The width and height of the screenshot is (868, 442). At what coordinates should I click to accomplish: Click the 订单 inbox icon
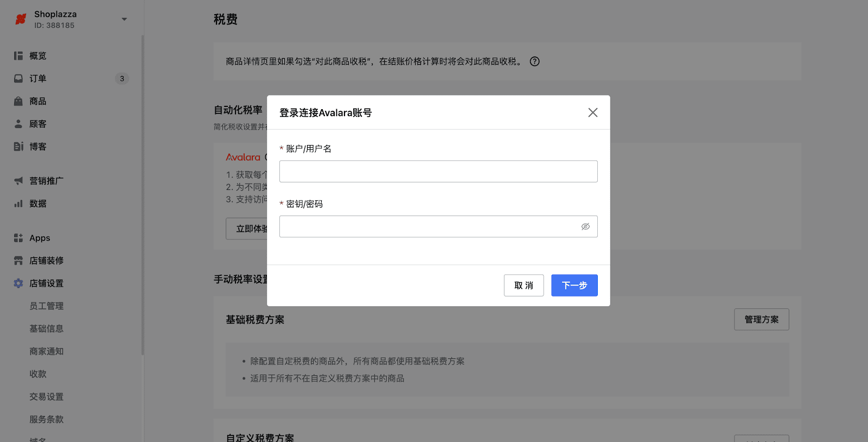pyautogui.click(x=18, y=79)
